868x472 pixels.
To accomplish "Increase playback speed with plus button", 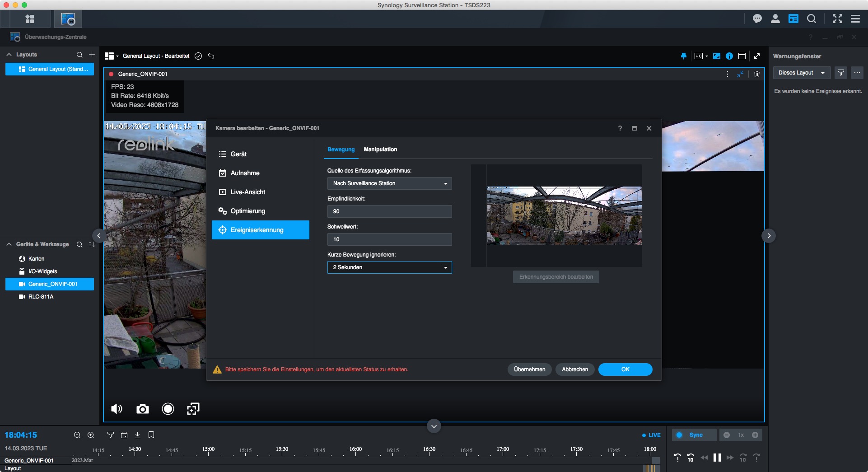I will click(x=755, y=435).
